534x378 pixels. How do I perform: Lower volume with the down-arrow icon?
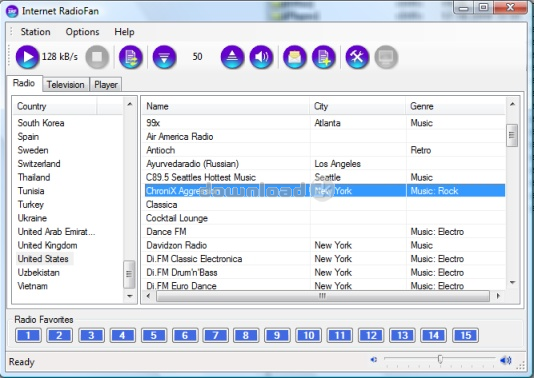coord(164,57)
